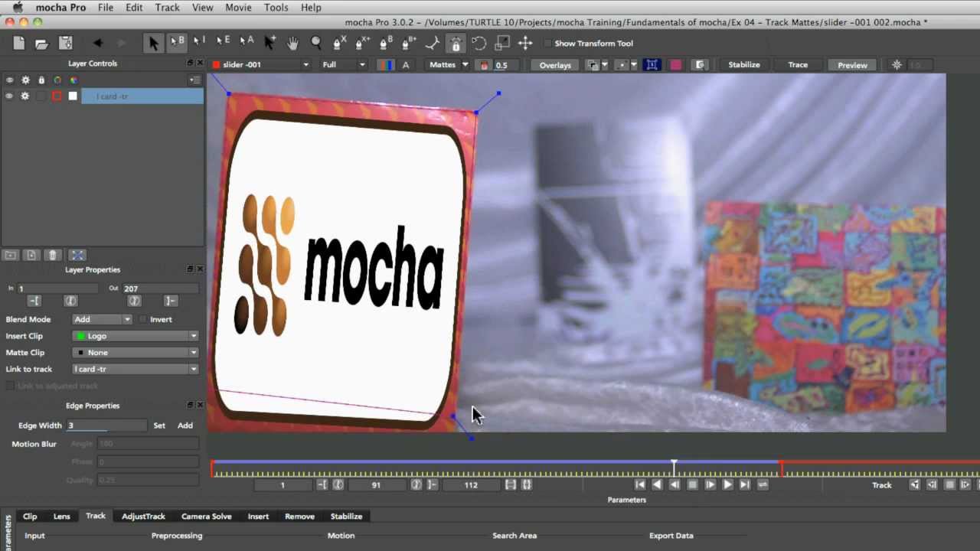The width and height of the screenshot is (980, 551).
Task: Select the Rotate tool
Action: [x=479, y=44]
